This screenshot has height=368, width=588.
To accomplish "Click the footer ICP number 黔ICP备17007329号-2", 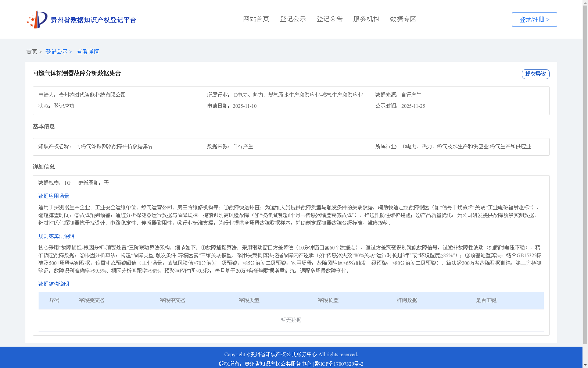I will coord(339,364).
